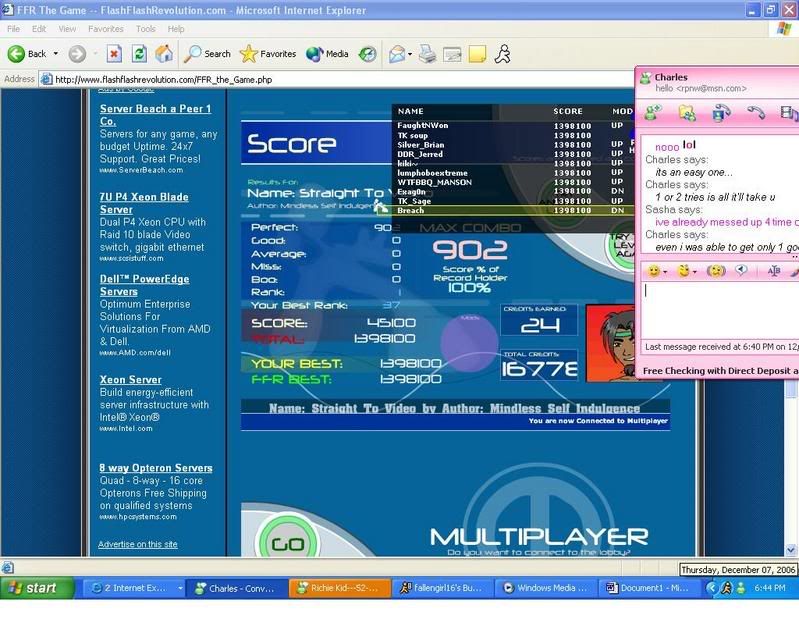Print the page with the printer icon
Viewport: 799px width, 630px height.
(428, 54)
